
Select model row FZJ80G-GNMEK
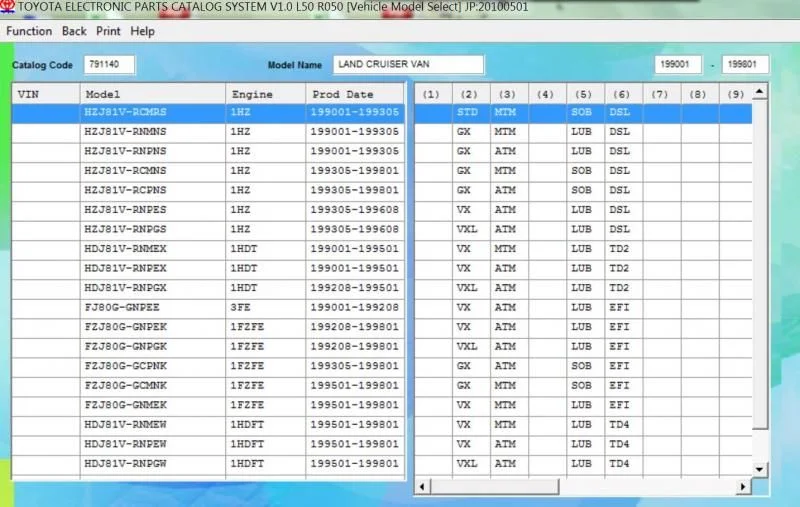(x=209, y=405)
